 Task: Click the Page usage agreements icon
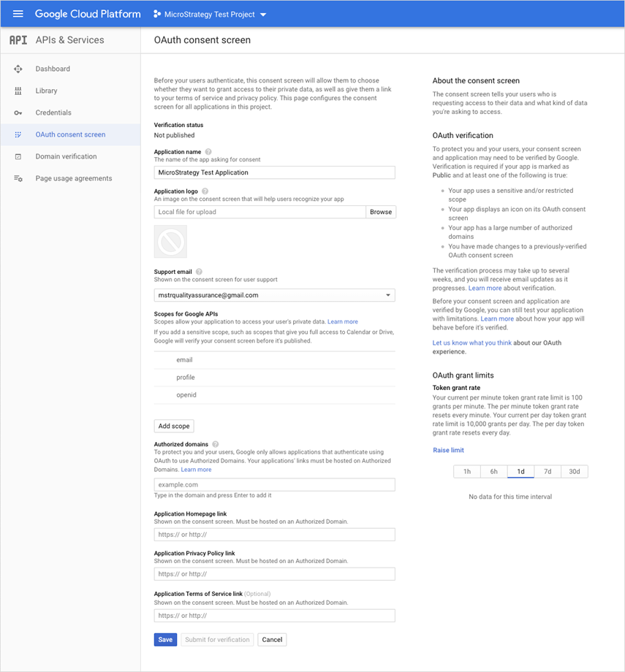click(x=18, y=178)
